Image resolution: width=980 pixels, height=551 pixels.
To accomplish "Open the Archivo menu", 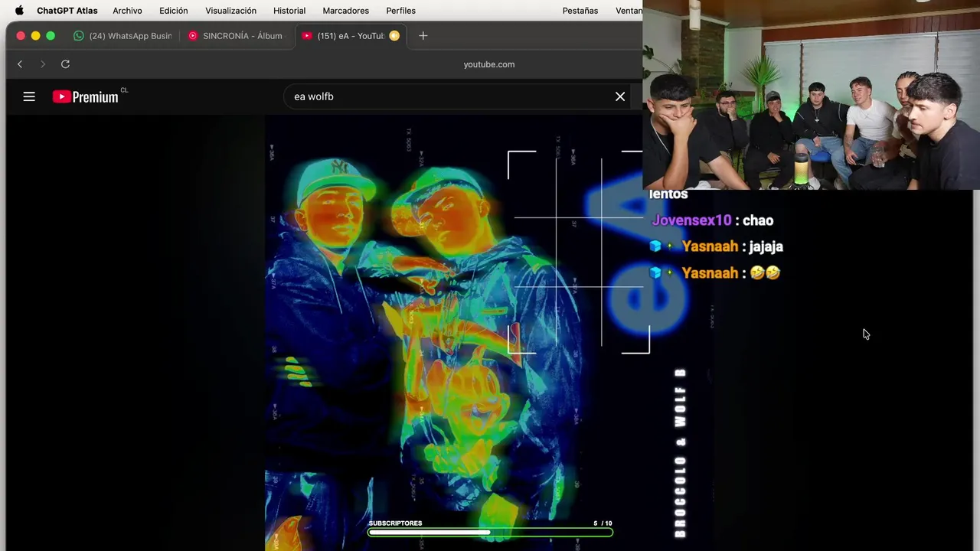I will point(127,11).
